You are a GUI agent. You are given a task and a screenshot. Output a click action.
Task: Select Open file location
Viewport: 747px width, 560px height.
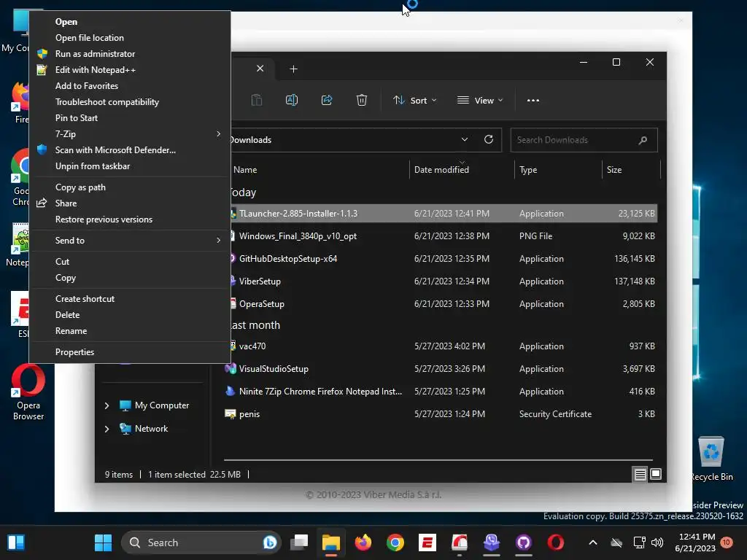[130, 38]
